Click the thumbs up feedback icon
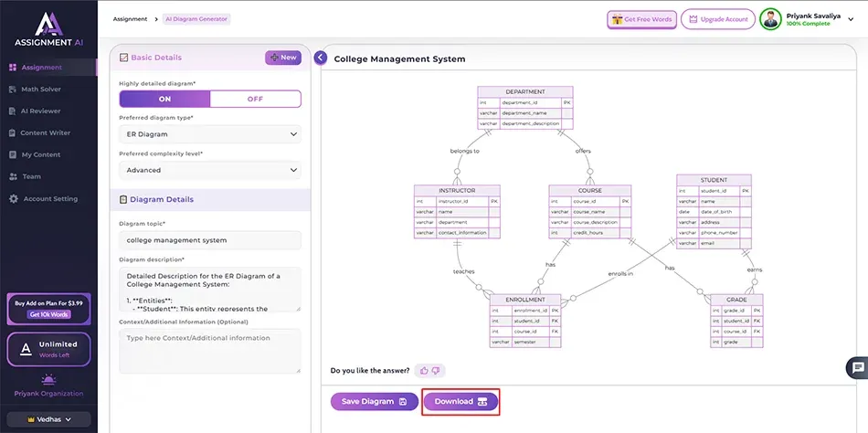Screen dimensions: 868x433 (424, 370)
